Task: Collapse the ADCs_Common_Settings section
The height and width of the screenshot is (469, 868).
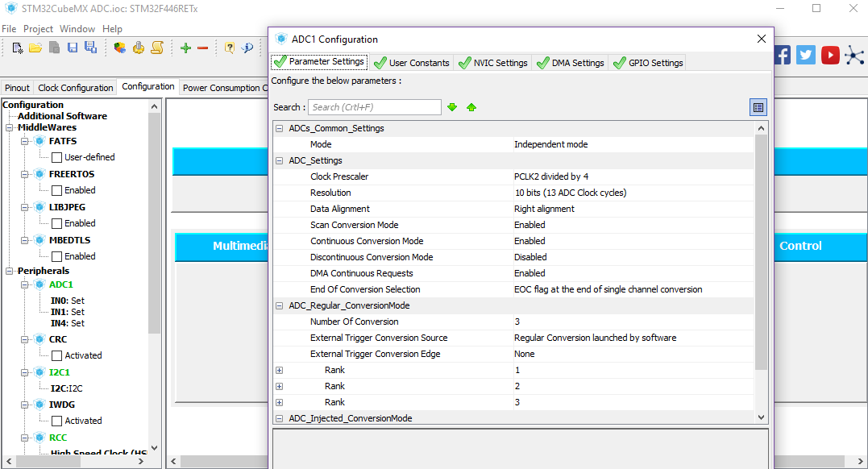Action: pyautogui.click(x=280, y=128)
